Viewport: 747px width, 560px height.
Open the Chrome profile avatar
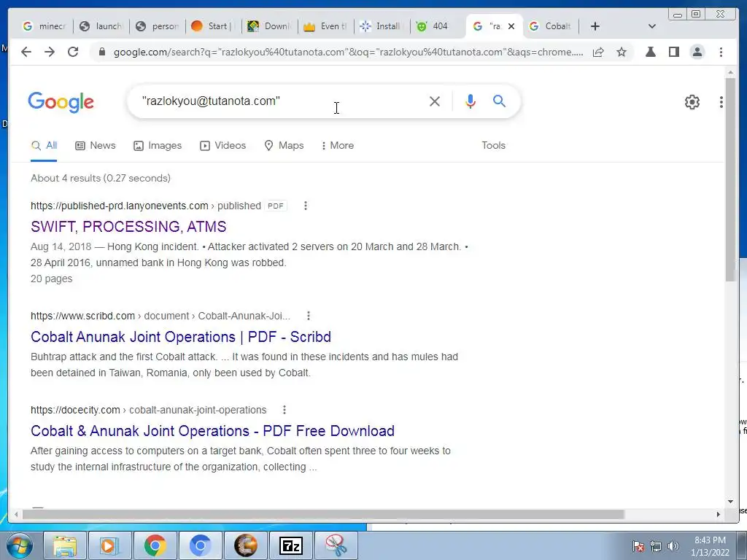(x=697, y=52)
